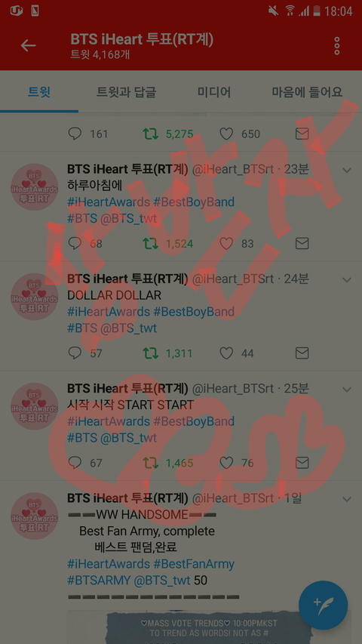
Task: Open the three-dot overflow menu
Action: point(336,46)
